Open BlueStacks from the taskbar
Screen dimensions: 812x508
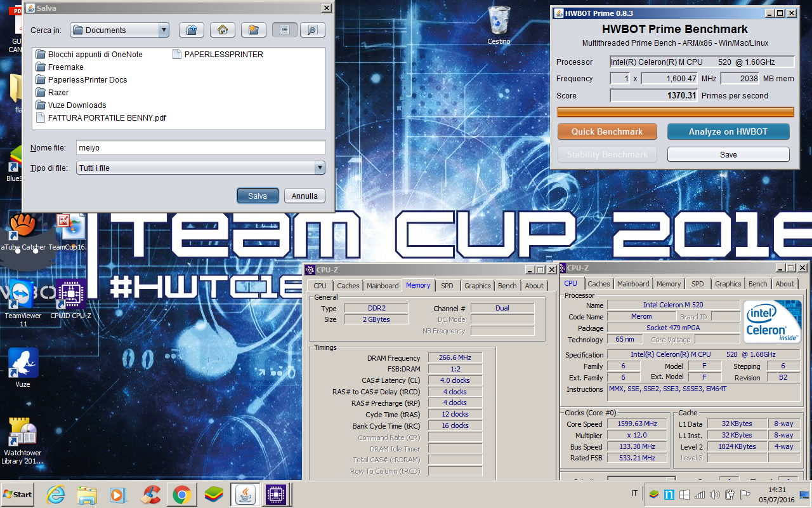point(214,494)
